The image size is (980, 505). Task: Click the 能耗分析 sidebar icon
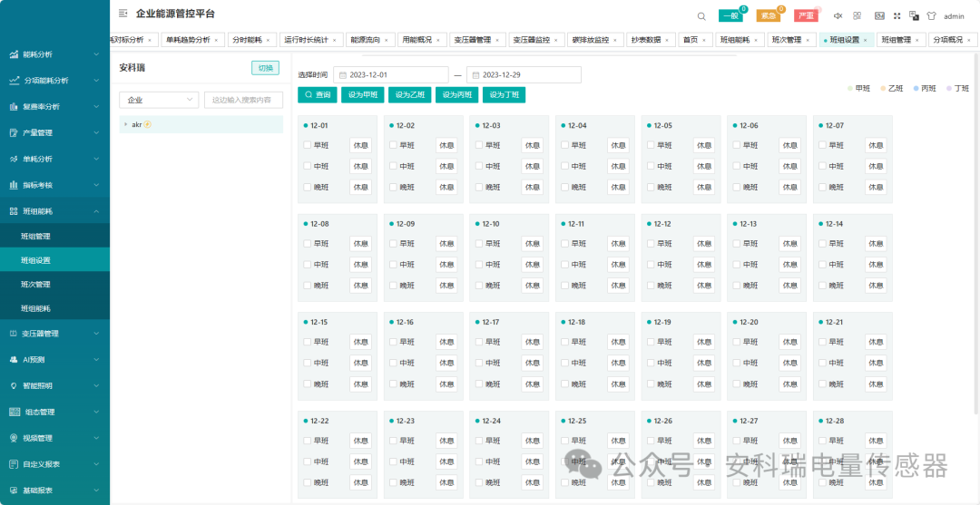click(x=14, y=54)
